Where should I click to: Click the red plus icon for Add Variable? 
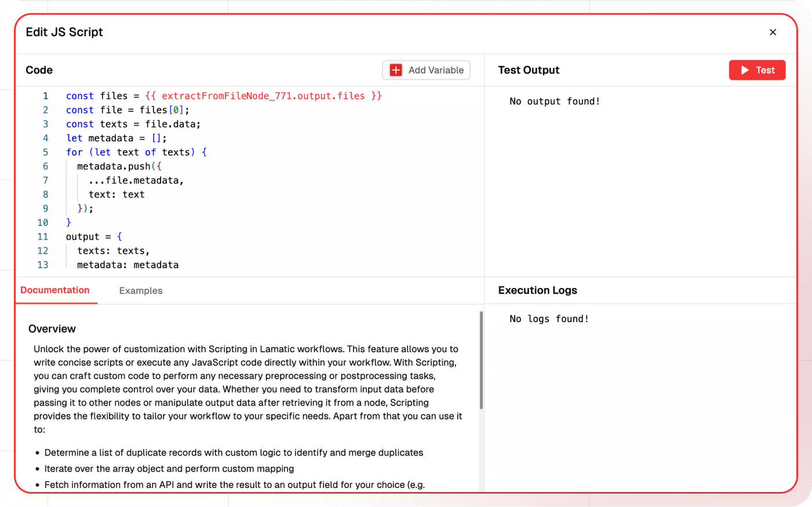[396, 70]
